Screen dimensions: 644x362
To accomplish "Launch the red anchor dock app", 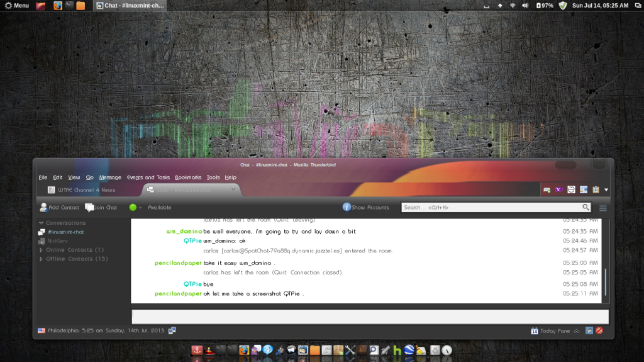I will coord(197,350).
